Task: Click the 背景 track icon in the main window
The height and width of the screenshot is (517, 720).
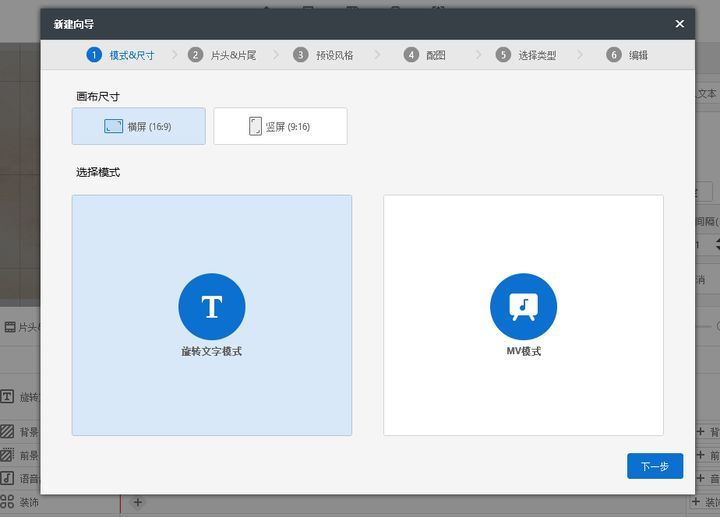Action: [x=7, y=431]
